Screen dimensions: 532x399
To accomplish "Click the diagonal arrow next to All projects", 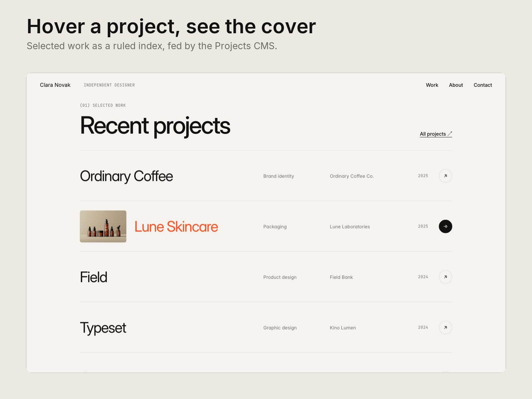I will pos(450,134).
